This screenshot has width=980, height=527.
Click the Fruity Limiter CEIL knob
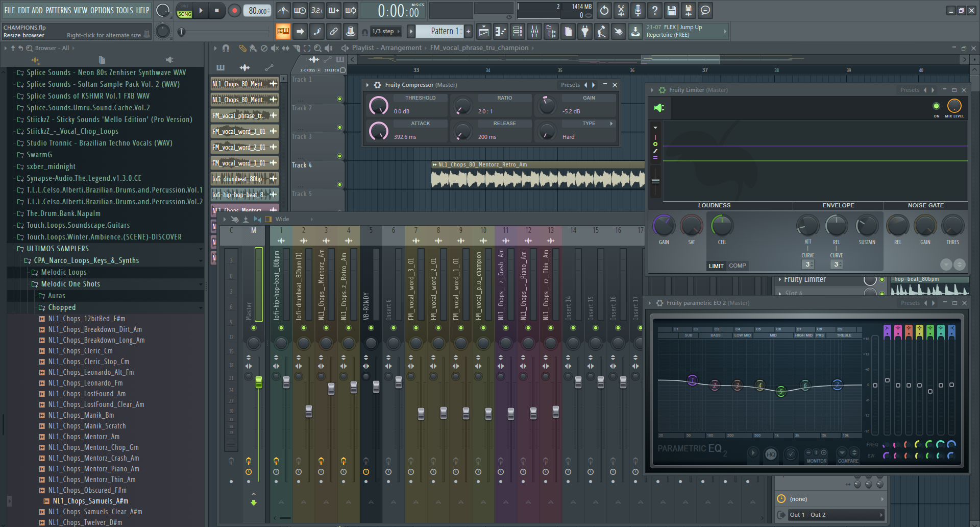click(x=722, y=225)
